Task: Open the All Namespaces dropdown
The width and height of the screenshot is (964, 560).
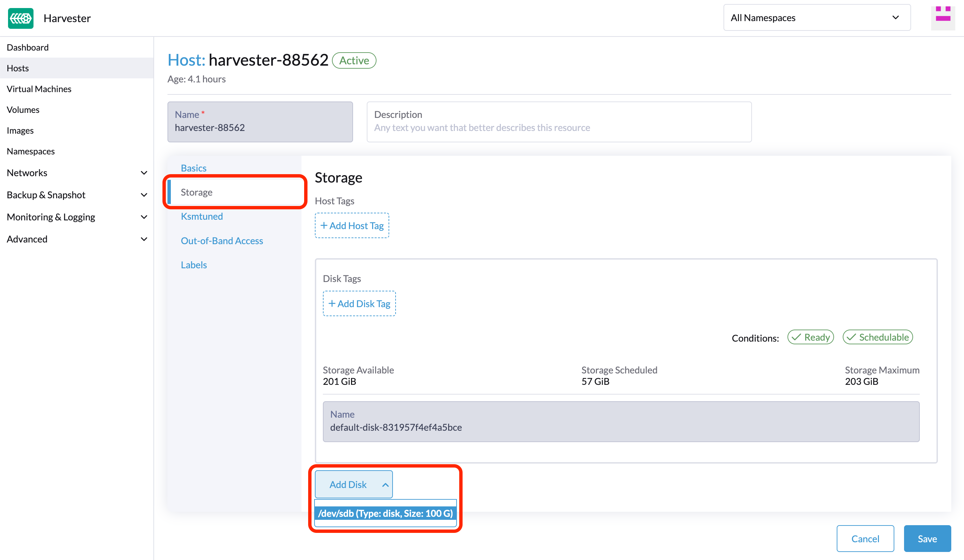Action: 817,18
